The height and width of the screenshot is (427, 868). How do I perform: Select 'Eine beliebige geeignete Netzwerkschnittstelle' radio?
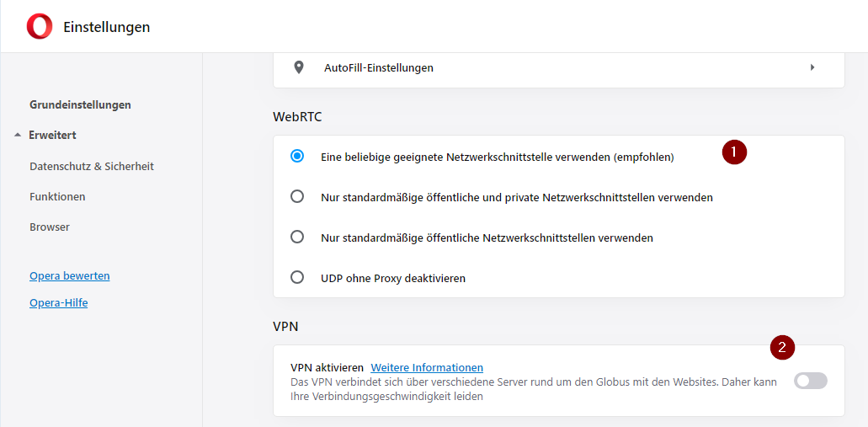297,157
